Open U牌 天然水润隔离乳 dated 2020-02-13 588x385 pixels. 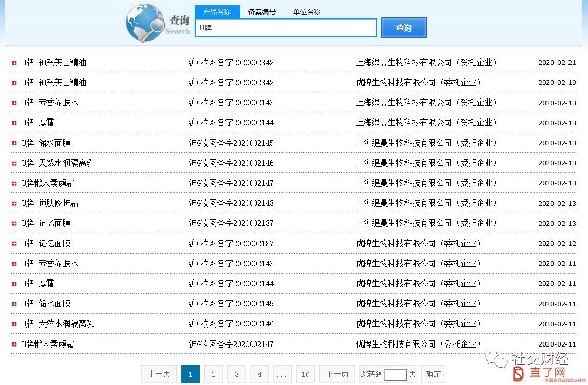(58, 163)
